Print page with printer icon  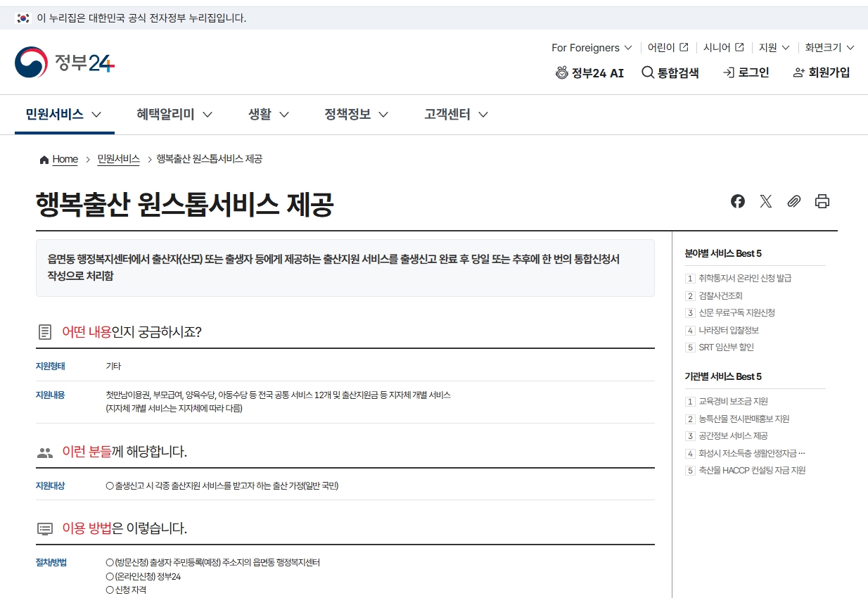[x=822, y=202]
